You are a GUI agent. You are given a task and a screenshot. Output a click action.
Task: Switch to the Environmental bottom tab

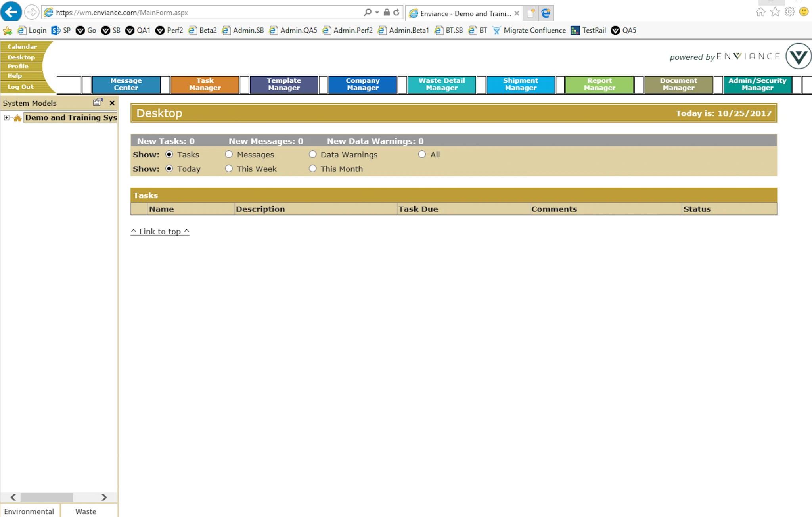pyautogui.click(x=30, y=511)
